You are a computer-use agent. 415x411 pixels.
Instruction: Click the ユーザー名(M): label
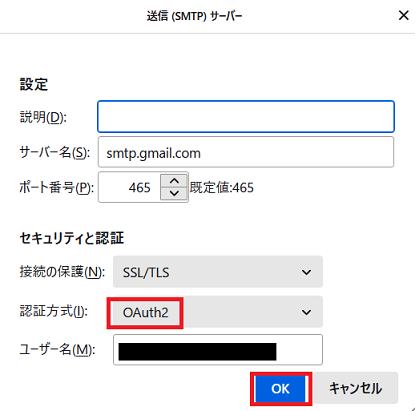[57, 350]
